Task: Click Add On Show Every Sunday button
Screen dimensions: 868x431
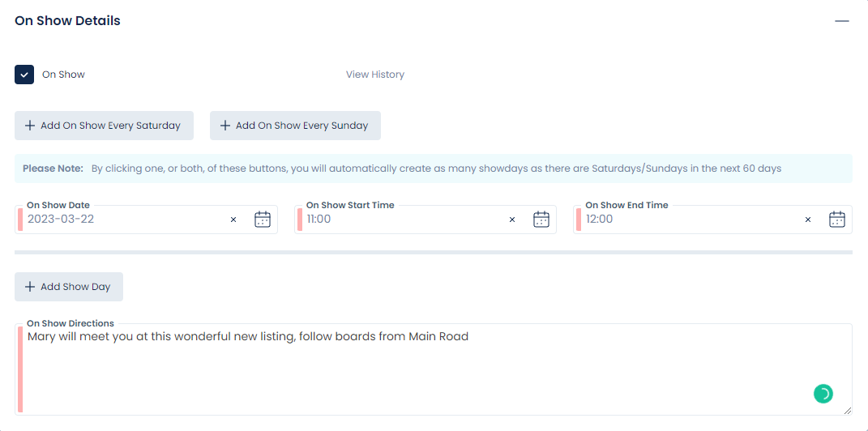Action: [295, 126]
